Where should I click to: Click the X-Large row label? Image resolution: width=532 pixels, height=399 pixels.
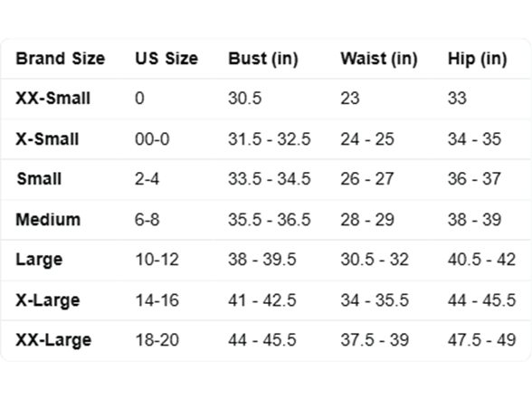(x=48, y=300)
